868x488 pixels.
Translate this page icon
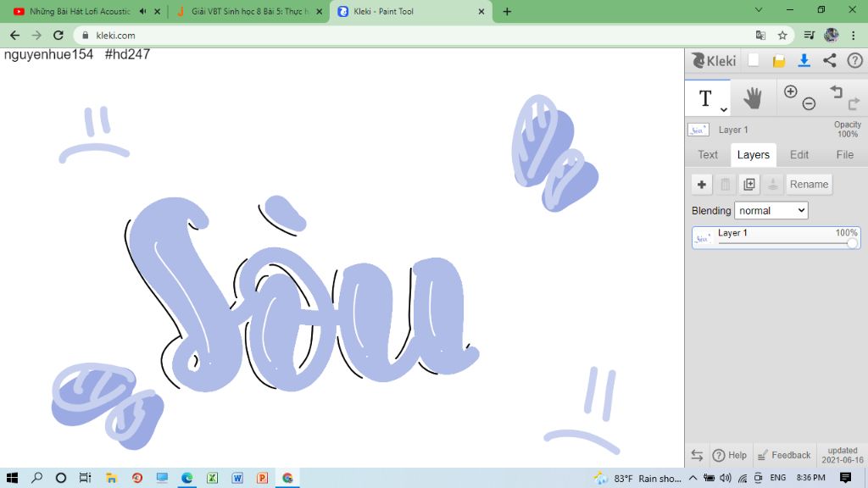coord(760,36)
